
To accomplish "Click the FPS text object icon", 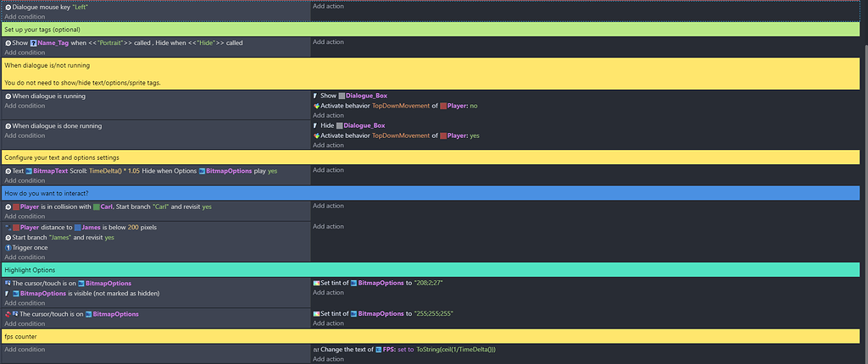I will pos(379,350).
